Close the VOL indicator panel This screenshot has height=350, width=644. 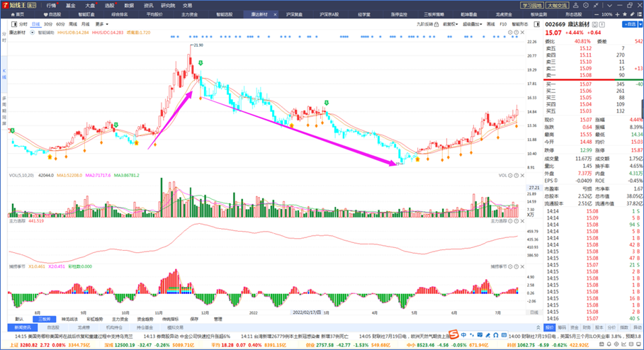pyautogui.click(x=522, y=176)
